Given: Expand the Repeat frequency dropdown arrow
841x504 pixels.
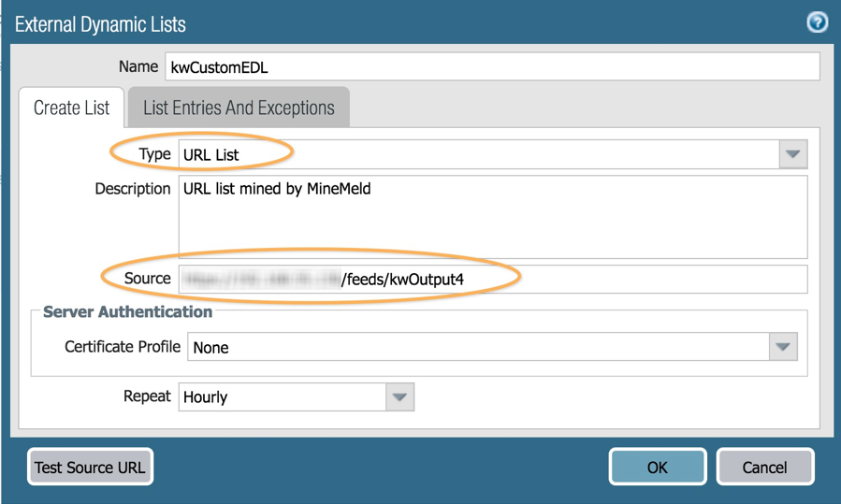Looking at the screenshot, I should pyautogui.click(x=399, y=396).
